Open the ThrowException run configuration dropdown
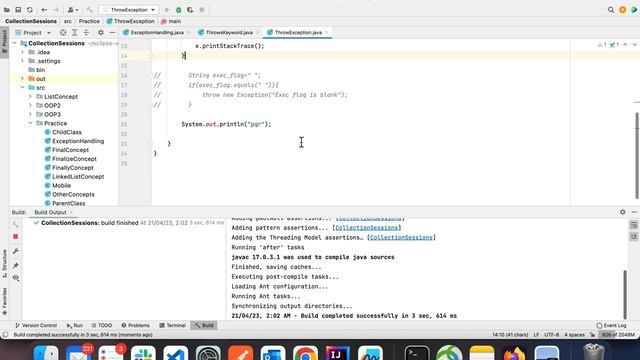This screenshot has width=640, height=360. point(129,10)
